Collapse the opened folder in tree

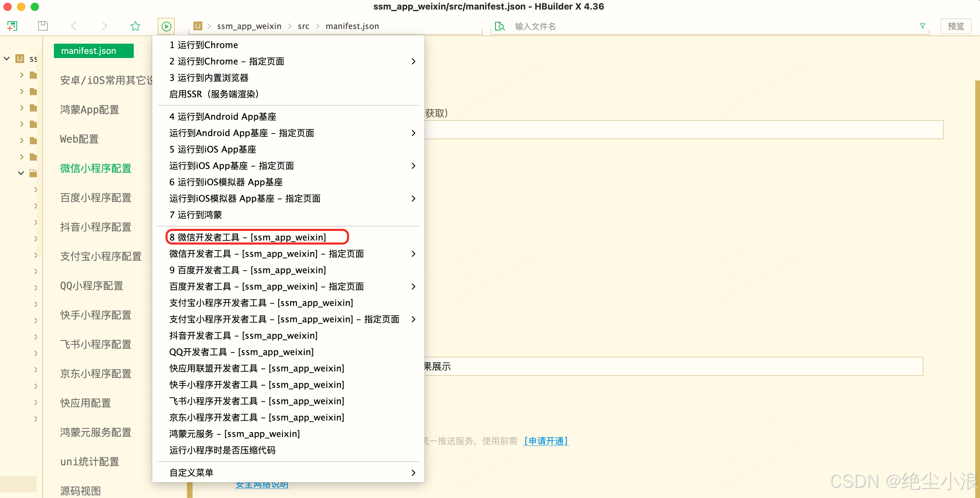click(21, 173)
